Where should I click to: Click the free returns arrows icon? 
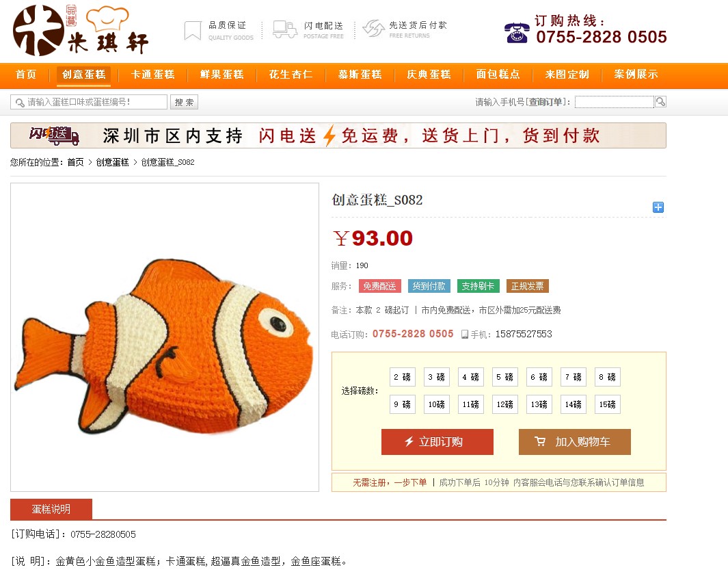pyautogui.click(x=374, y=29)
